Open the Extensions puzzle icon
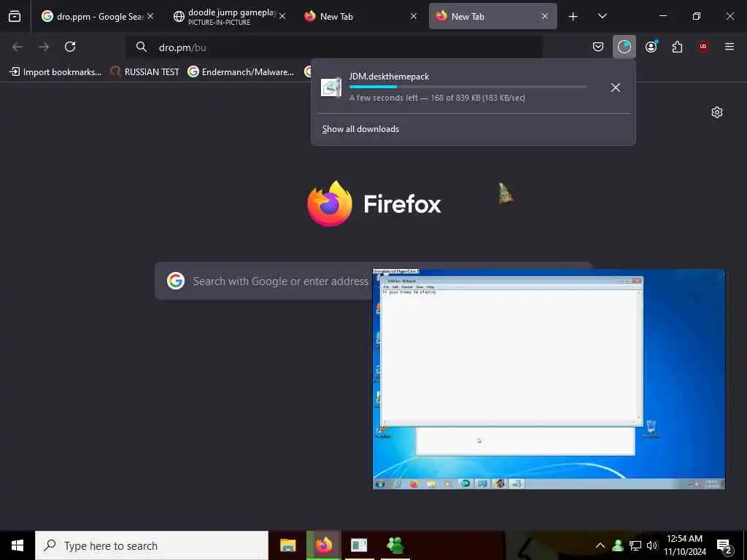Image resolution: width=747 pixels, height=560 pixels. (x=677, y=47)
